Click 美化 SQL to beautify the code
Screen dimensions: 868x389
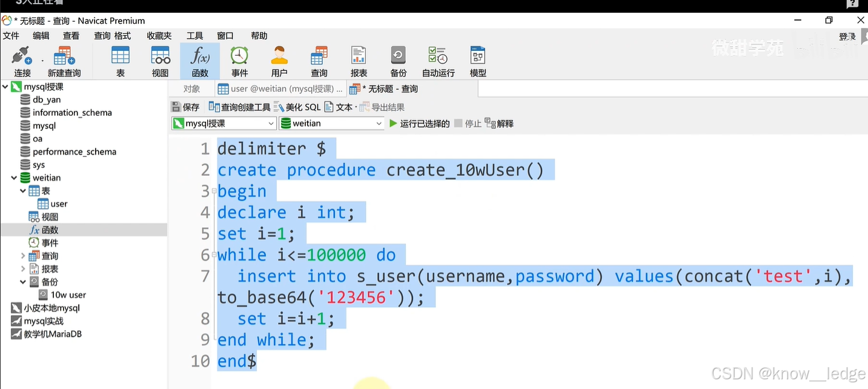[x=297, y=107]
